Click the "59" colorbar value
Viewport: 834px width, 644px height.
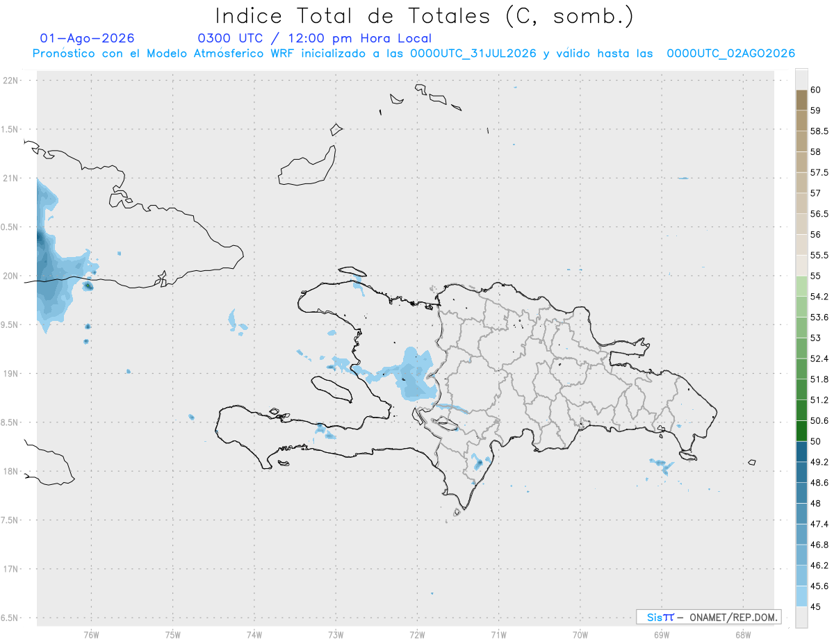(815, 110)
